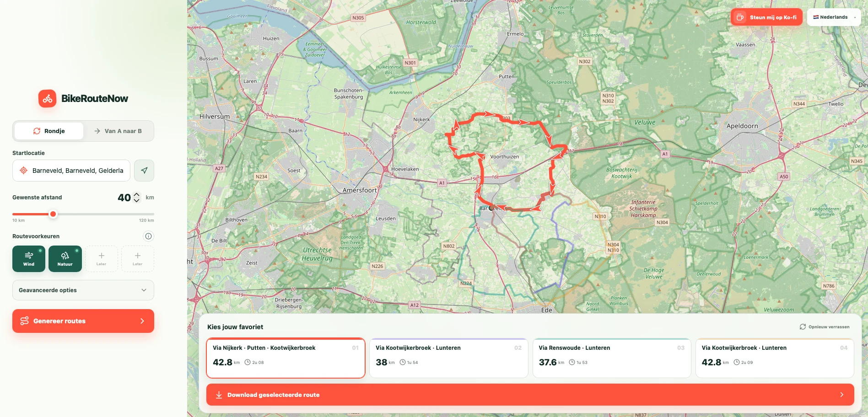Open Nederlands language dropdown
This screenshot has height=417, width=868.
[x=834, y=17]
